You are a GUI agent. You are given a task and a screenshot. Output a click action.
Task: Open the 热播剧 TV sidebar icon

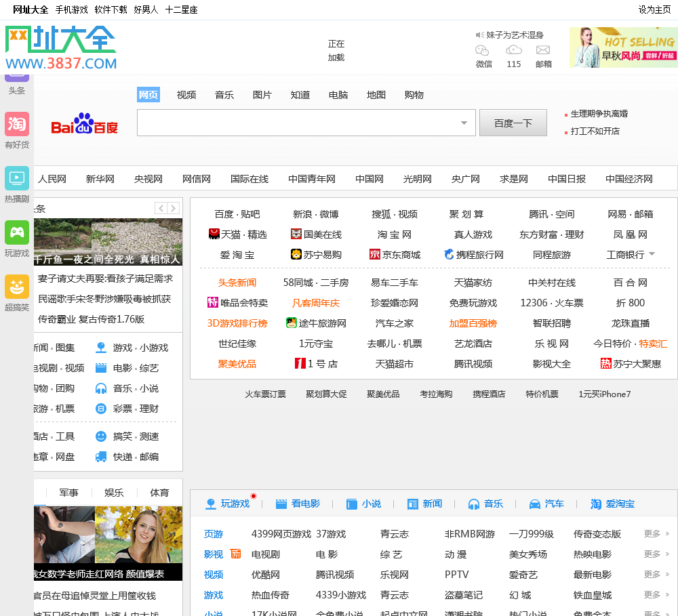(17, 178)
